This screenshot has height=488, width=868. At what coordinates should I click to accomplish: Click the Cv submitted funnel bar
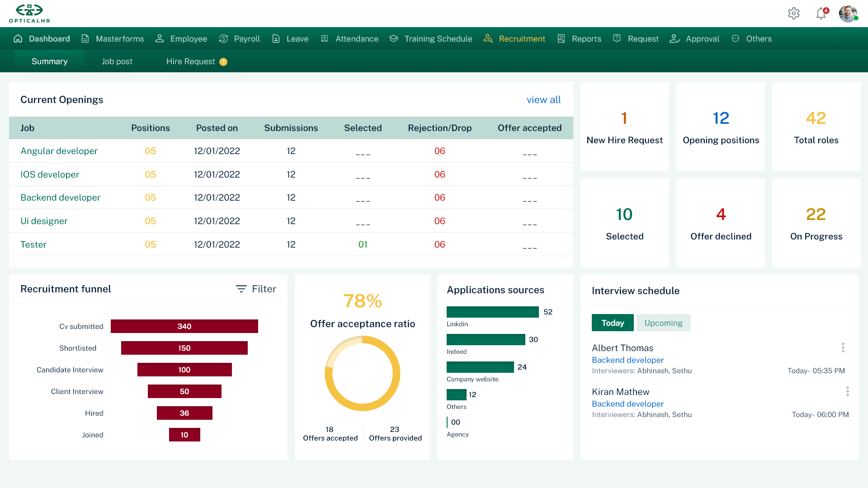[x=184, y=326]
